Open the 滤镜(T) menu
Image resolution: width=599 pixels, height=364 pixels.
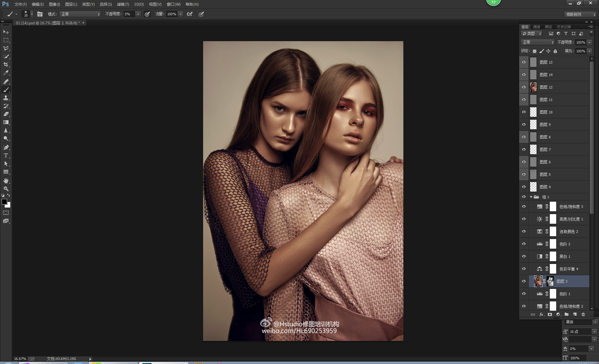point(123,4)
